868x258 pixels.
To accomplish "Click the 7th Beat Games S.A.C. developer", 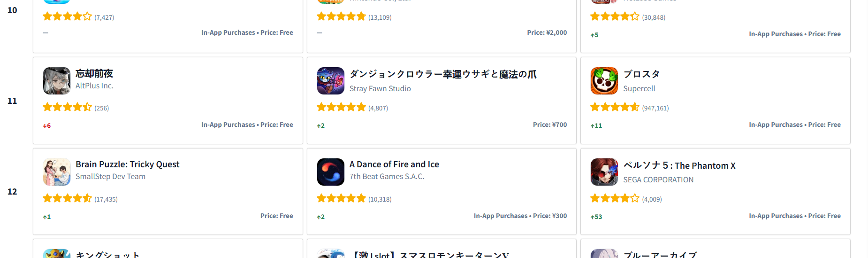I will coord(387,177).
